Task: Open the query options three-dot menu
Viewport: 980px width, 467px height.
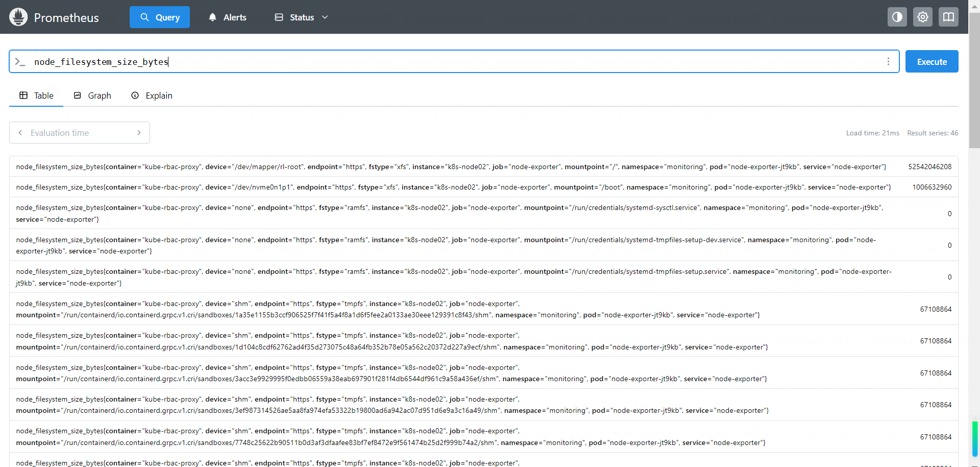Action: click(888, 61)
